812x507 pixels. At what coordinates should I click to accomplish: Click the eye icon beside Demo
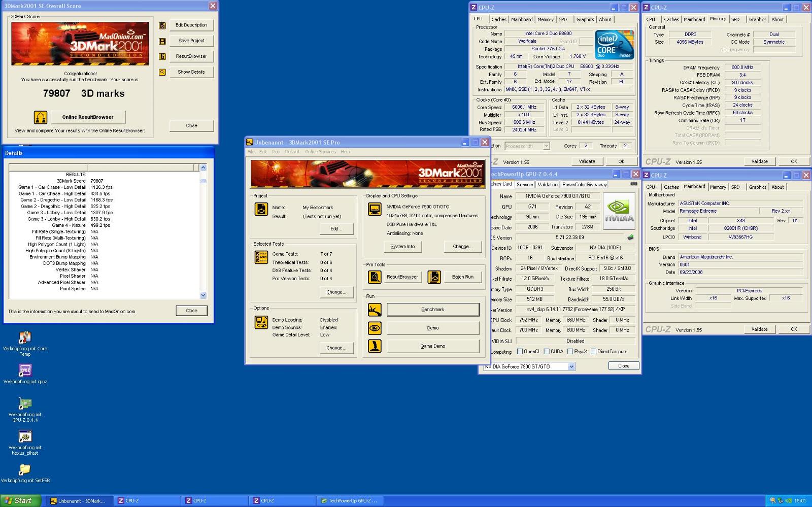click(x=375, y=328)
